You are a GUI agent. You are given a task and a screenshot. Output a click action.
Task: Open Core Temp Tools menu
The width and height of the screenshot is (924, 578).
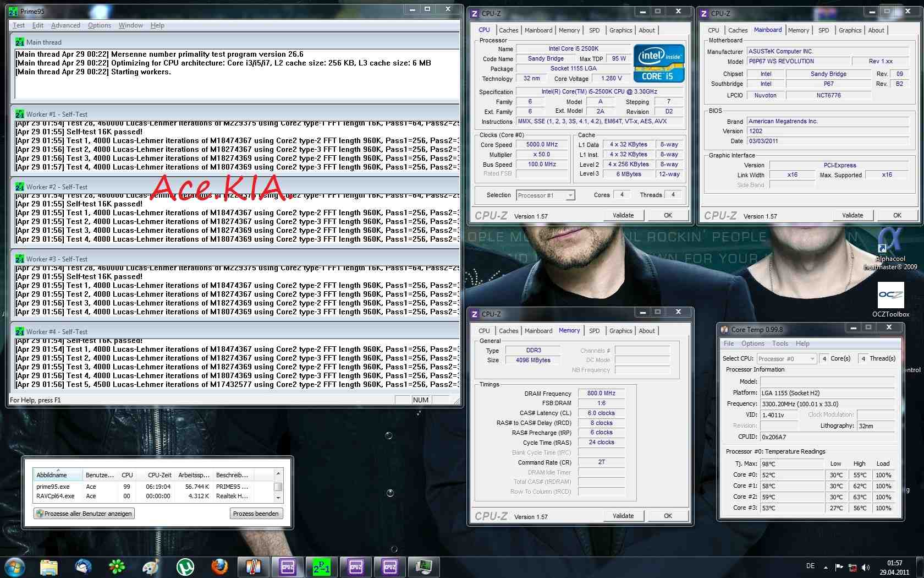(x=780, y=343)
